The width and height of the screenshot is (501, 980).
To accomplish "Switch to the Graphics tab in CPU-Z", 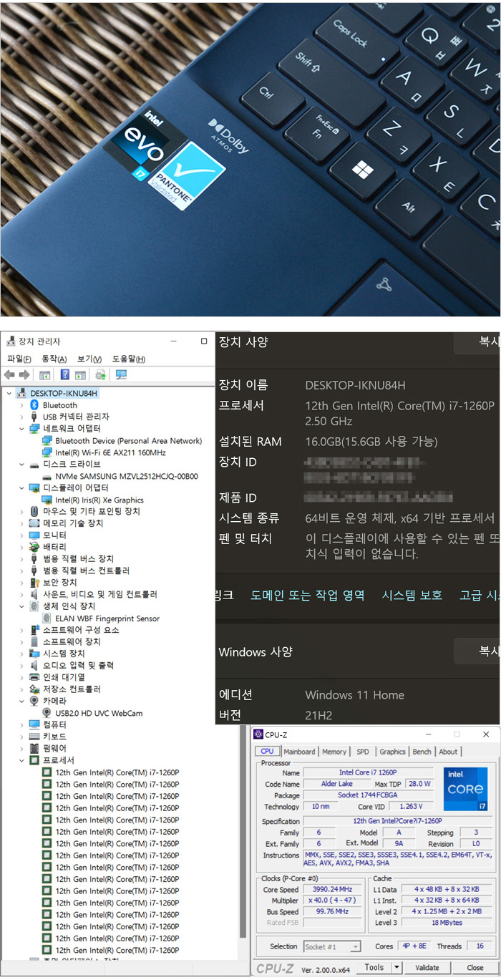I will (x=392, y=752).
